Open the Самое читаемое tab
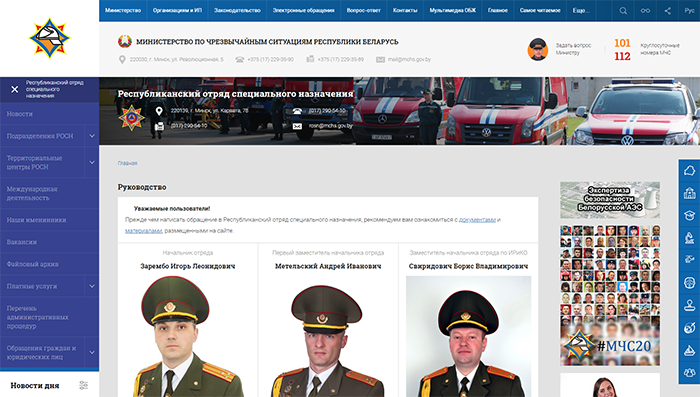700x397 pixels. coord(540,10)
